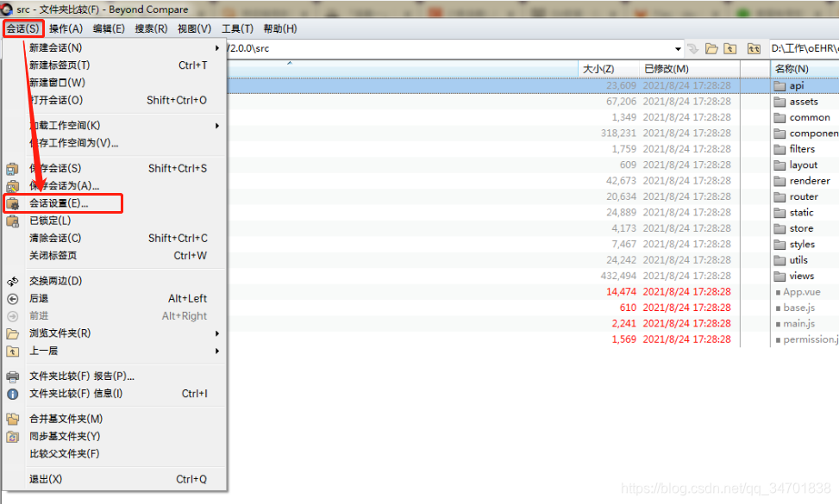Open the 编辑(E) menu
Image resolution: width=839 pixels, height=504 pixels.
[x=109, y=28]
